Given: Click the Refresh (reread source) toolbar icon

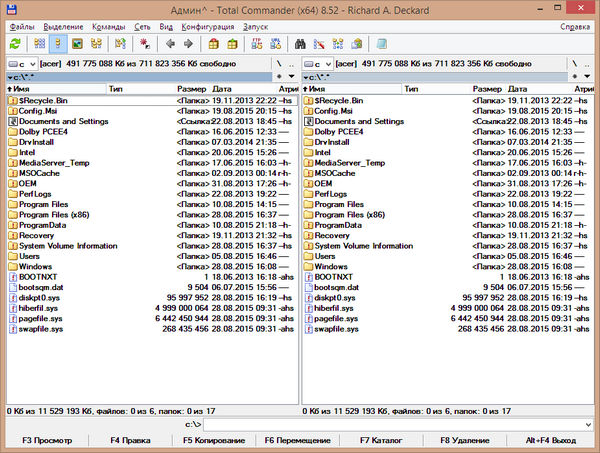Looking at the screenshot, I should click(14, 44).
